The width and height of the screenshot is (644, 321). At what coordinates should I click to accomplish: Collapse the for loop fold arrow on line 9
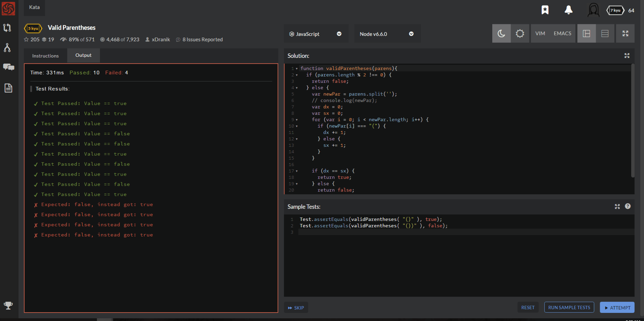pyautogui.click(x=297, y=120)
